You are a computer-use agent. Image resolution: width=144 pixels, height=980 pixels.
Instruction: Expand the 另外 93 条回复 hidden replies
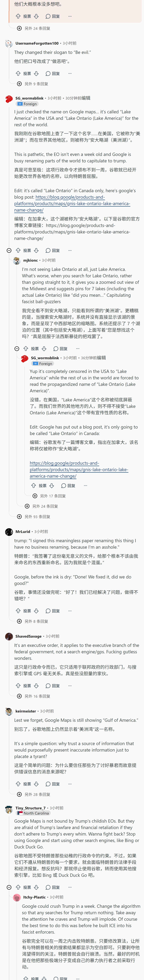coord(34,517)
